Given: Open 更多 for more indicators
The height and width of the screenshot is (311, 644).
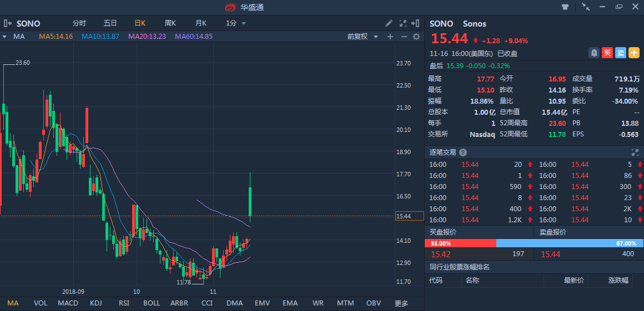Looking at the screenshot, I should [401, 303].
